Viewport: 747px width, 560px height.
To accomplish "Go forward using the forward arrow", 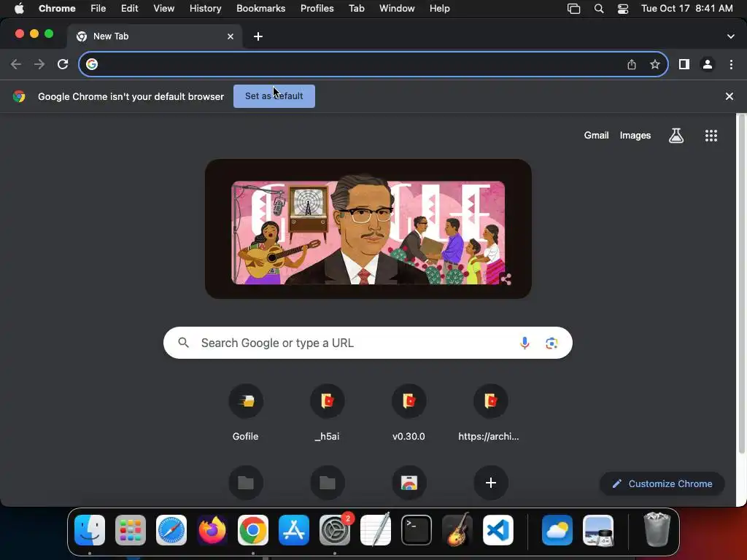I will tap(39, 64).
